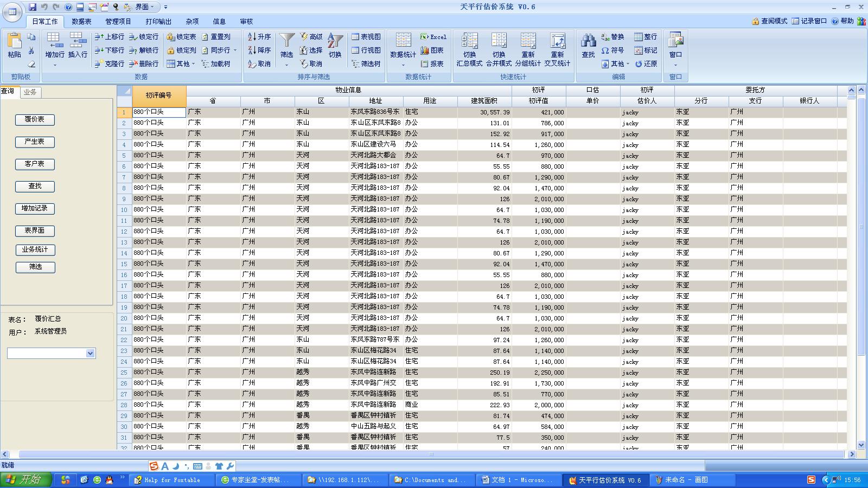Toggle 切换汇总模式 summary mode
Screen dimensions: 868x488
point(469,49)
